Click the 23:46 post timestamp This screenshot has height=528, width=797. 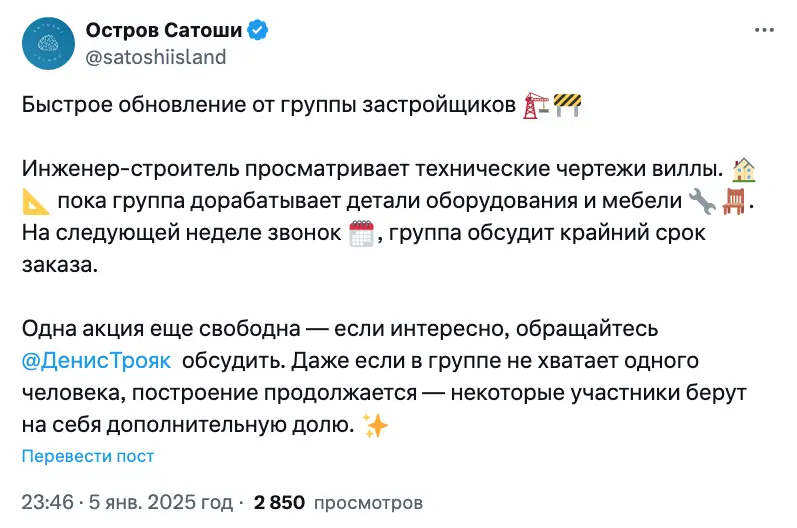tap(48, 502)
